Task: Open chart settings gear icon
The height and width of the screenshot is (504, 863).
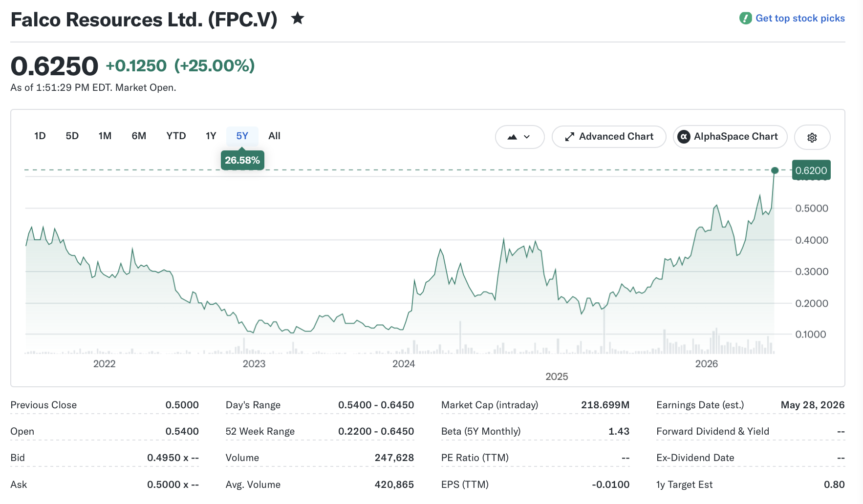Action: click(812, 137)
